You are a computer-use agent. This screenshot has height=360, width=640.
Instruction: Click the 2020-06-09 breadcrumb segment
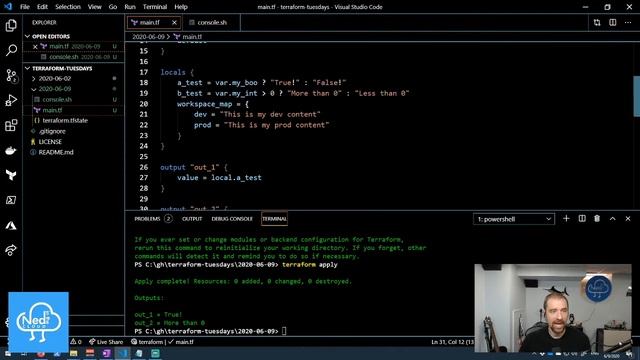(148, 37)
